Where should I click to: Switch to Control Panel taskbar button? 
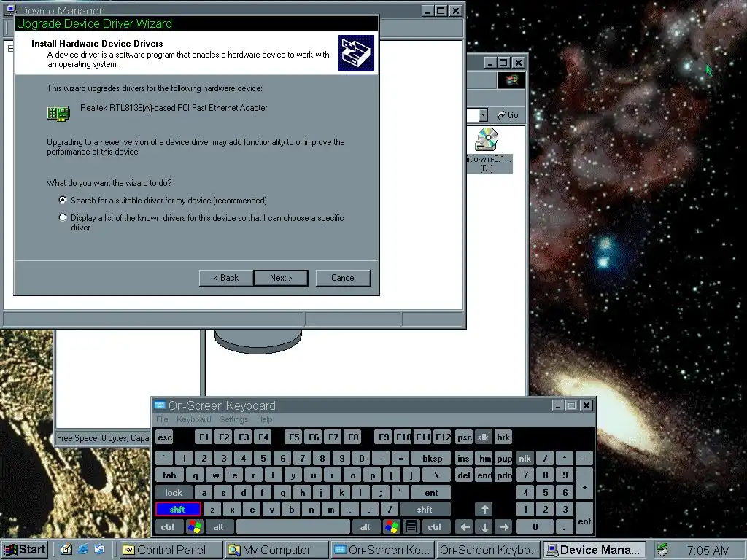pyautogui.click(x=169, y=550)
